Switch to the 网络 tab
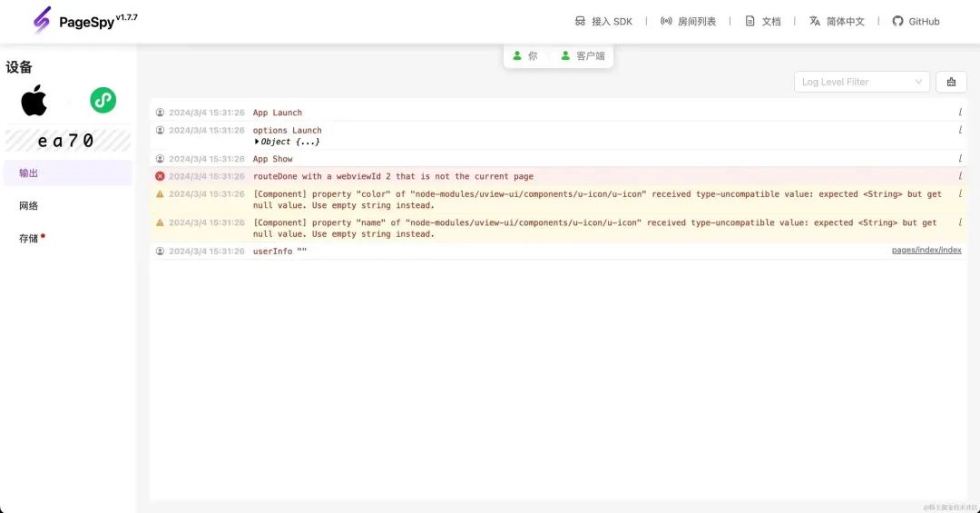This screenshot has height=513, width=980. 29,206
